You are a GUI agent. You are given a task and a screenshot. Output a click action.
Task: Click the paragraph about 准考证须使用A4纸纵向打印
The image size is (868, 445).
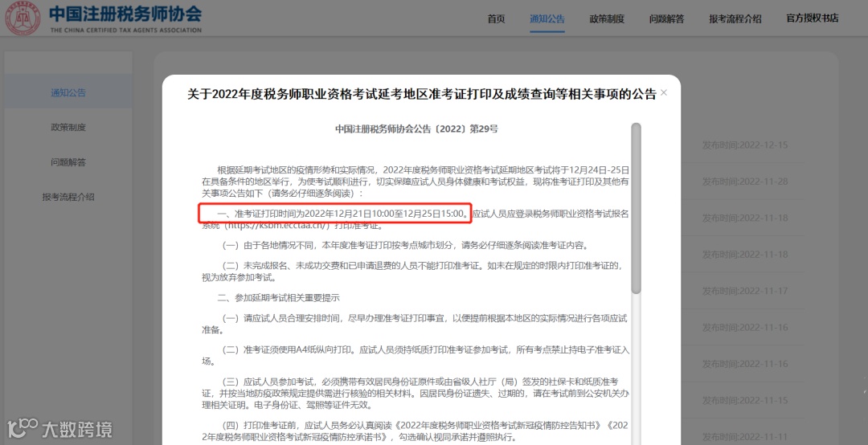(416, 355)
